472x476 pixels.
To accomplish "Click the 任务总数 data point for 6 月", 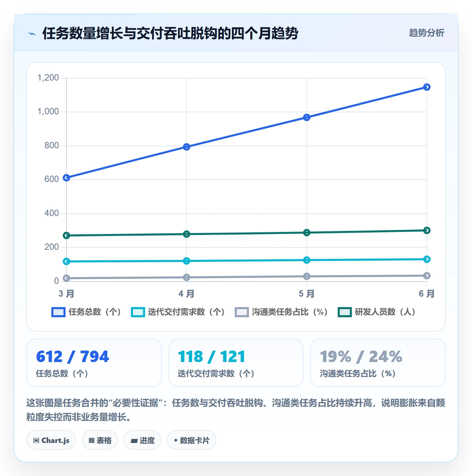I will pyautogui.click(x=426, y=87).
